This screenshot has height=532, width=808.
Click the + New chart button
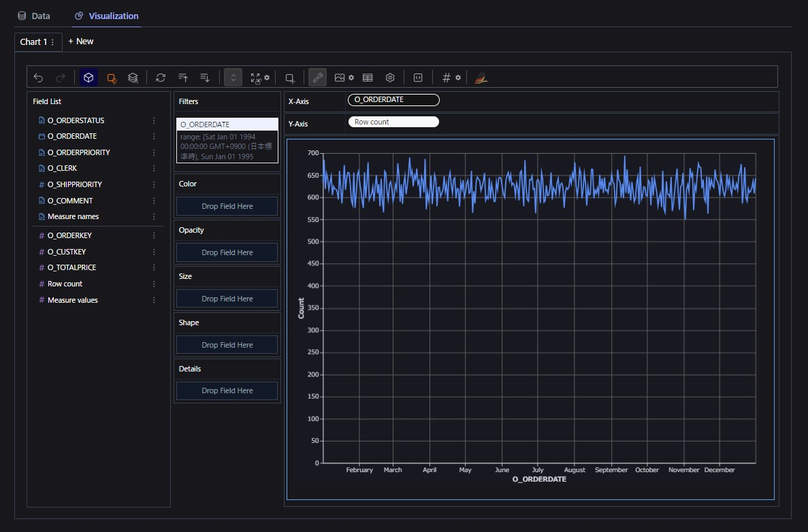click(81, 41)
